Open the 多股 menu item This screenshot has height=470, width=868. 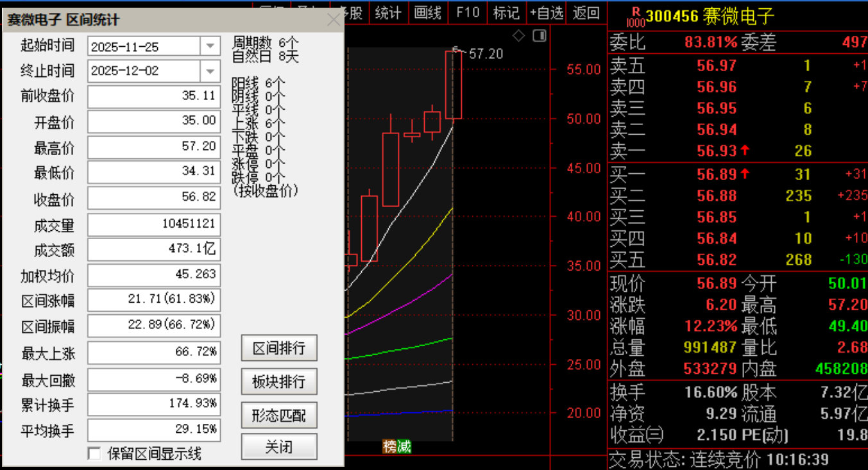350,12
